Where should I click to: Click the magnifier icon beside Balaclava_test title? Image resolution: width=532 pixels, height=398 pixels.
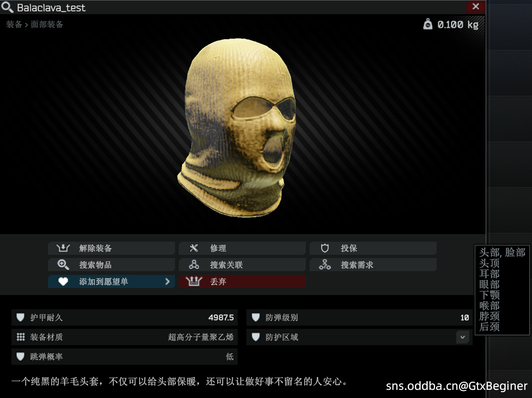pyautogui.click(x=8, y=8)
